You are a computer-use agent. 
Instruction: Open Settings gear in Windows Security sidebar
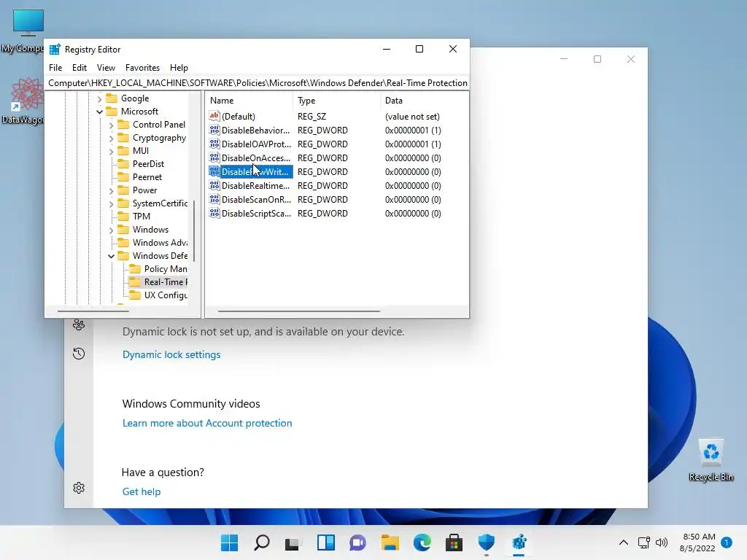79,488
